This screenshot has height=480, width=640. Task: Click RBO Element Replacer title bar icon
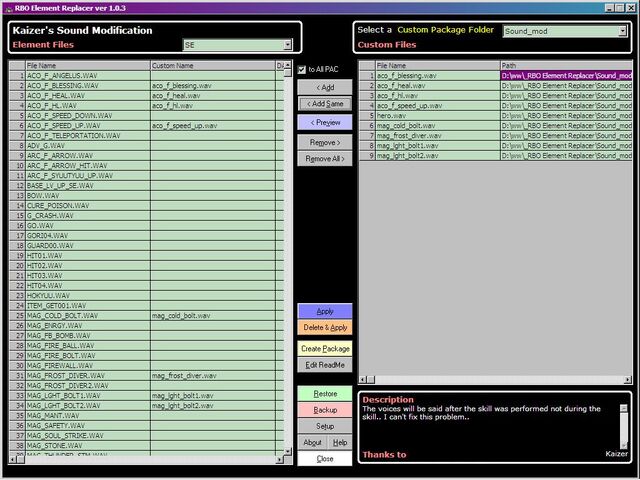click(9, 8)
